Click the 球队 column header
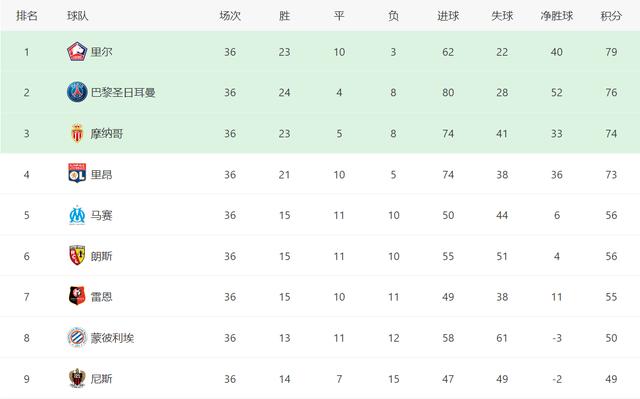The image size is (640, 399). (x=78, y=16)
